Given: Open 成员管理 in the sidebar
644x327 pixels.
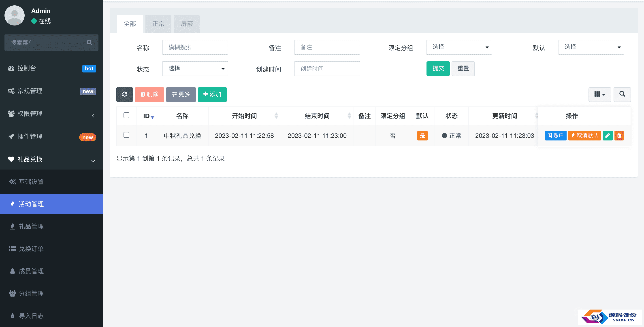Looking at the screenshot, I should 51,271.
